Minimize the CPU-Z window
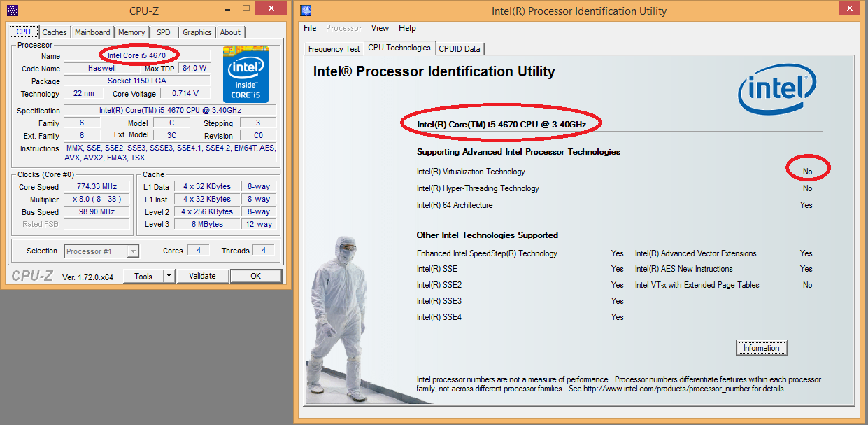 coord(227,9)
